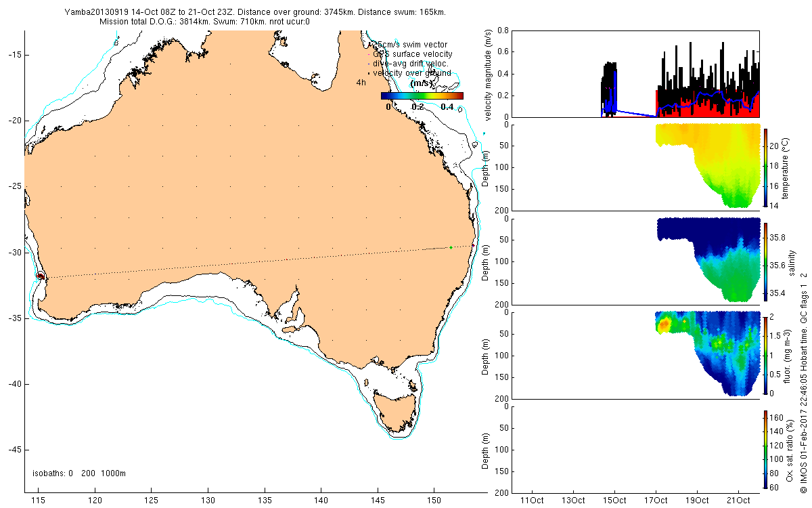Click the 140 longitude tick label
Image resolution: width=812 pixels, height=508 pixels.
pos(320,501)
